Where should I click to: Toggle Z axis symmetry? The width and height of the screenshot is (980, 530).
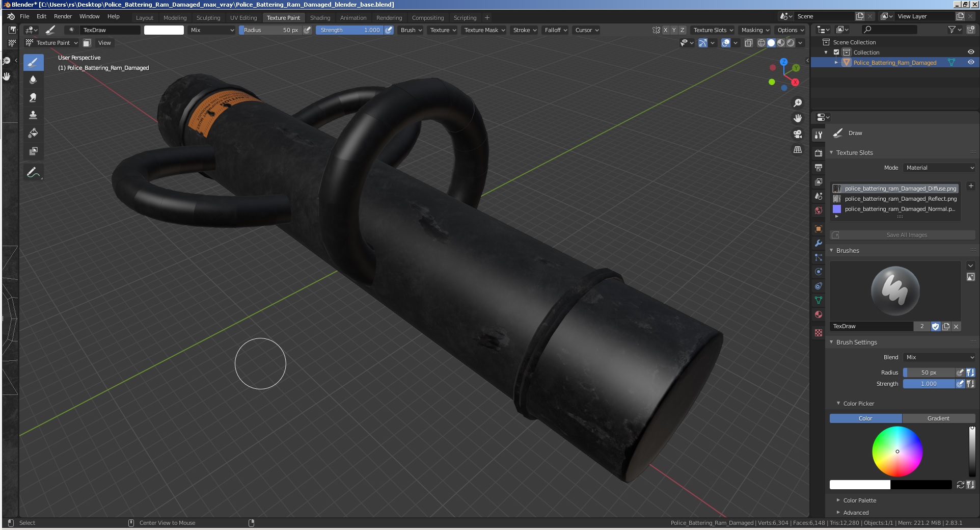coord(683,30)
